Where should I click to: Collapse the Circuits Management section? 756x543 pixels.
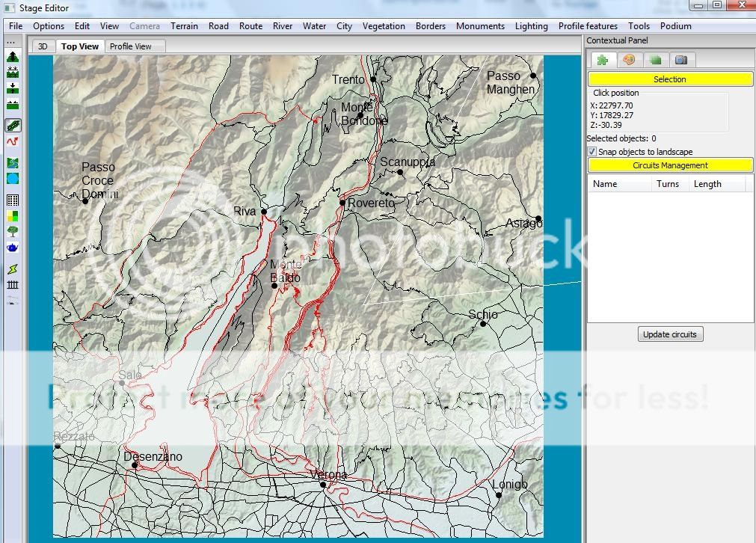click(669, 165)
